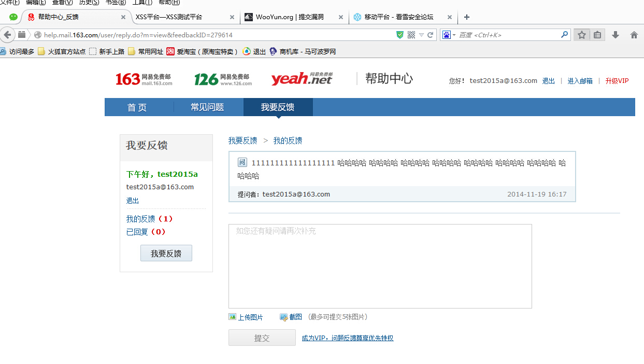Viewport: 644px width, 364px height.
Task: Go to the browser home icon
Action: click(634, 35)
